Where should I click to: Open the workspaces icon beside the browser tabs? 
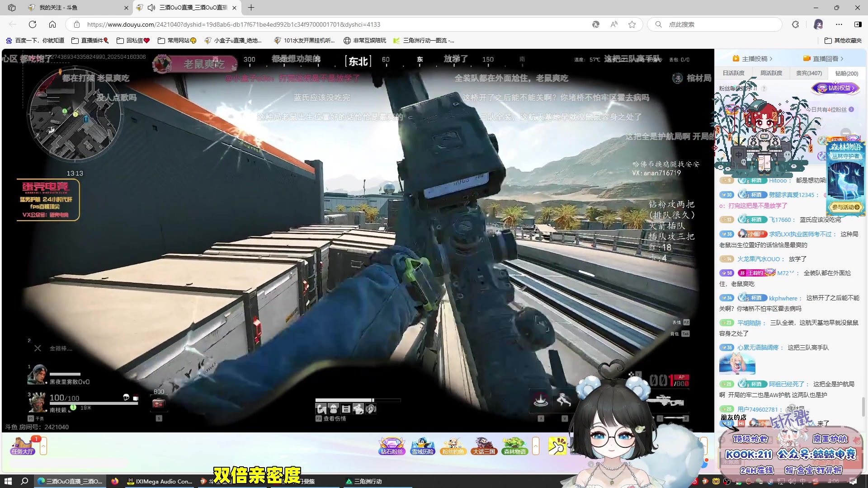tap(12, 8)
